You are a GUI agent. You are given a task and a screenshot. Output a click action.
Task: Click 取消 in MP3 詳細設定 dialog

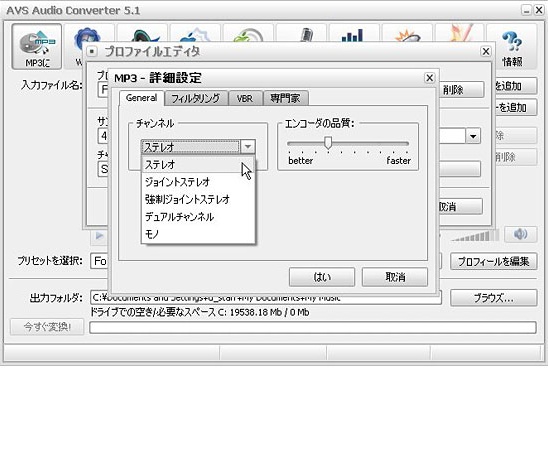(x=395, y=277)
